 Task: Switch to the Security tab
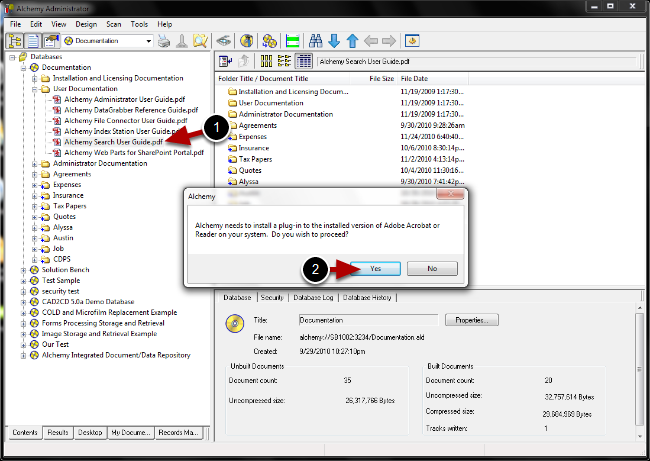tap(272, 297)
